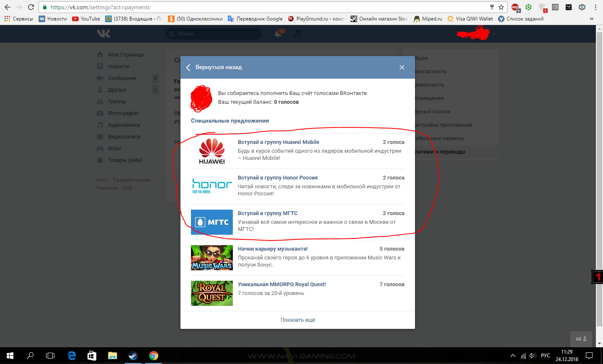Open the Windows Start menu

coord(10,356)
